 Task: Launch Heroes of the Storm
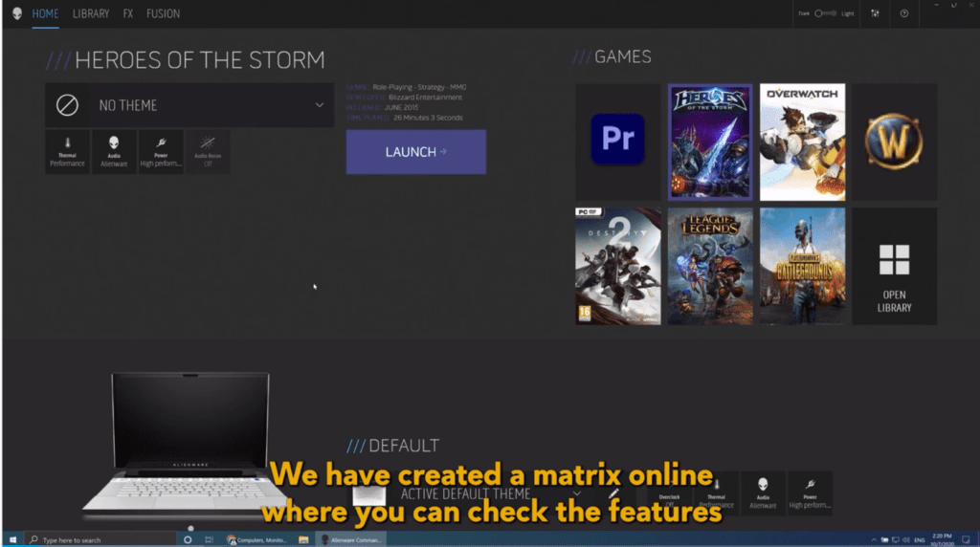coord(415,152)
